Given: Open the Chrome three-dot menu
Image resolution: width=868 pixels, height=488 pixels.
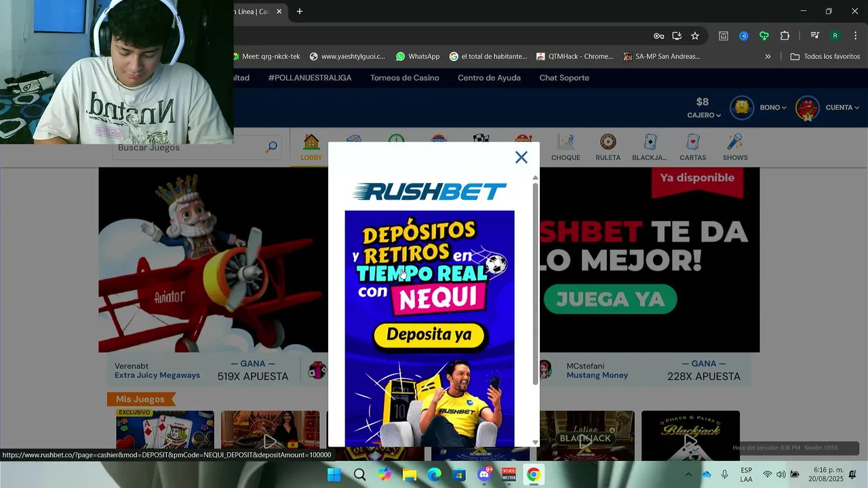Looking at the screenshot, I should 855,36.
